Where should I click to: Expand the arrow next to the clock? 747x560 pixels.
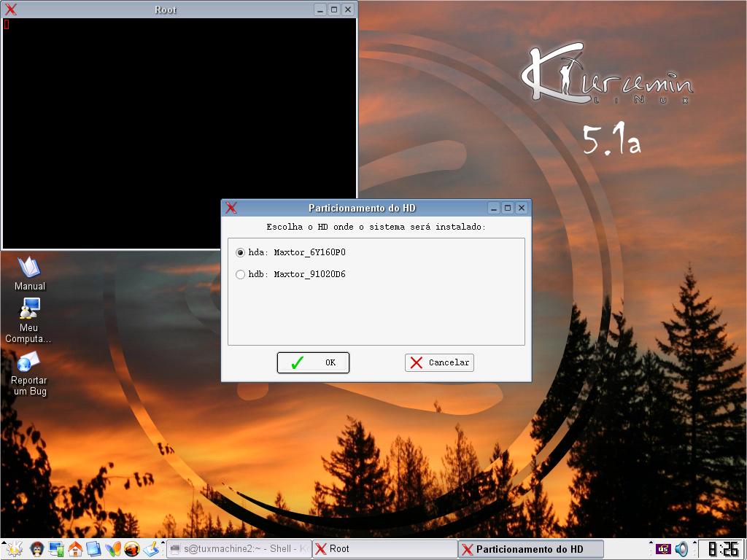[x=694, y=542]
